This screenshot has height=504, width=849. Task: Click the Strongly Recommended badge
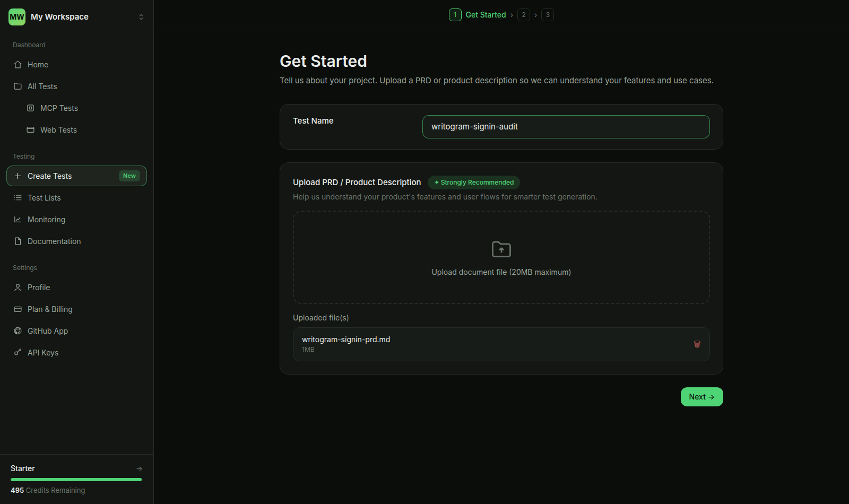[474, 183]
